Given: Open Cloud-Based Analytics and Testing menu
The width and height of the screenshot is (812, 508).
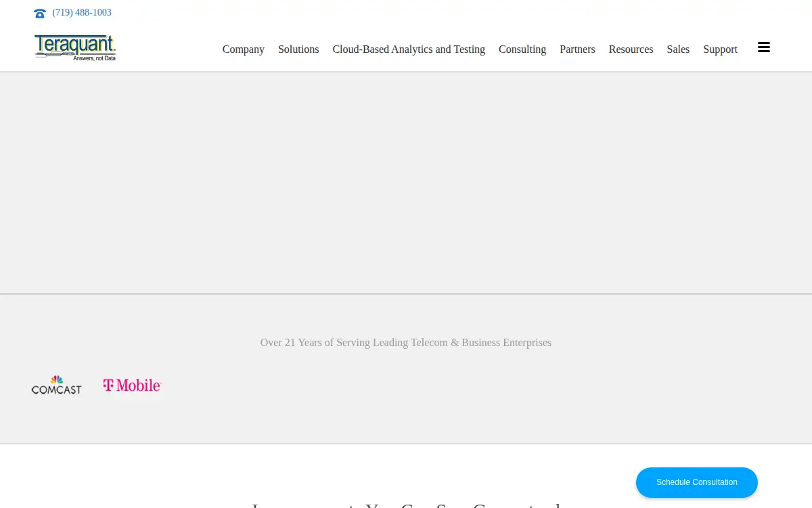Looking at the screenshot, I should click(x=409, y=49).
